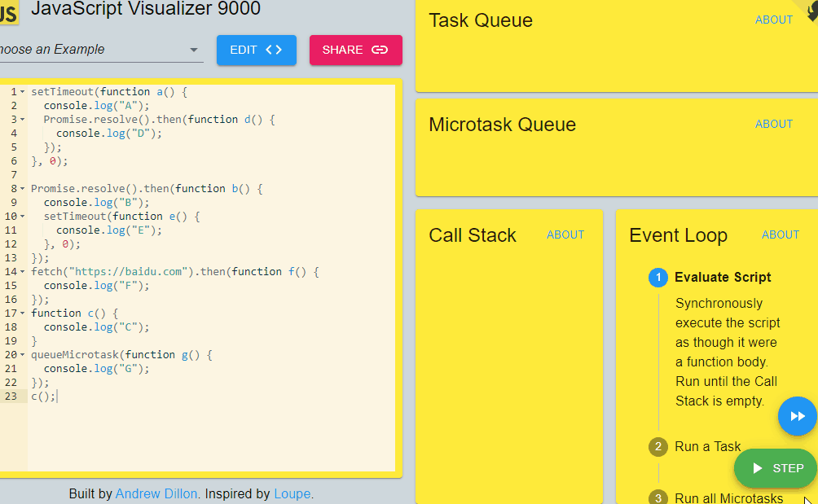
Task: Collapse code fold arrow on line 8
Action: (x=23, y=189)
